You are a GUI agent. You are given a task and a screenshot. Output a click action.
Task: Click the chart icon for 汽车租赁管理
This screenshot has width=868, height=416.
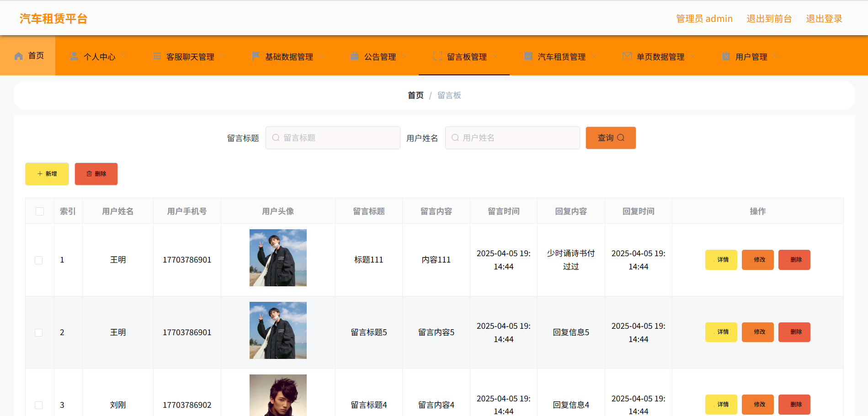528,56
